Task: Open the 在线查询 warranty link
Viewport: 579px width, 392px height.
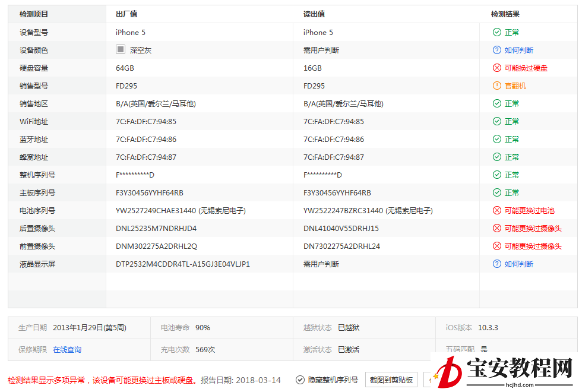Action: pyautogui.click(x=67, y=349)
